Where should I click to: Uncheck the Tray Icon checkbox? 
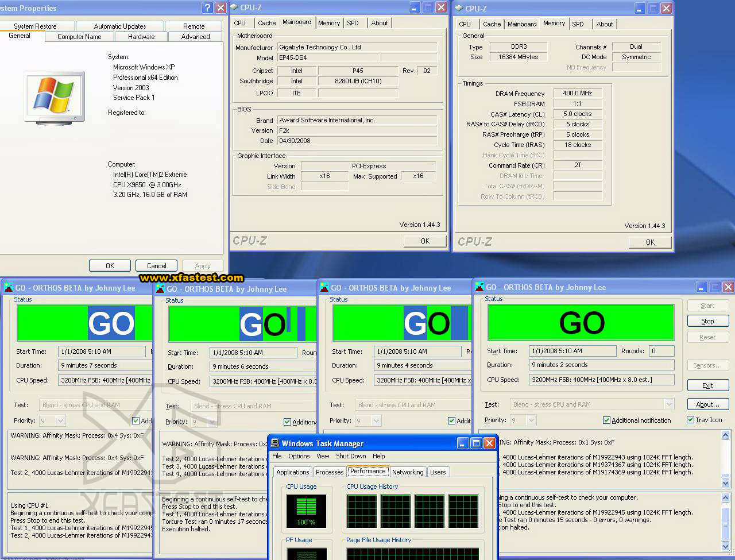coord(690,420)
